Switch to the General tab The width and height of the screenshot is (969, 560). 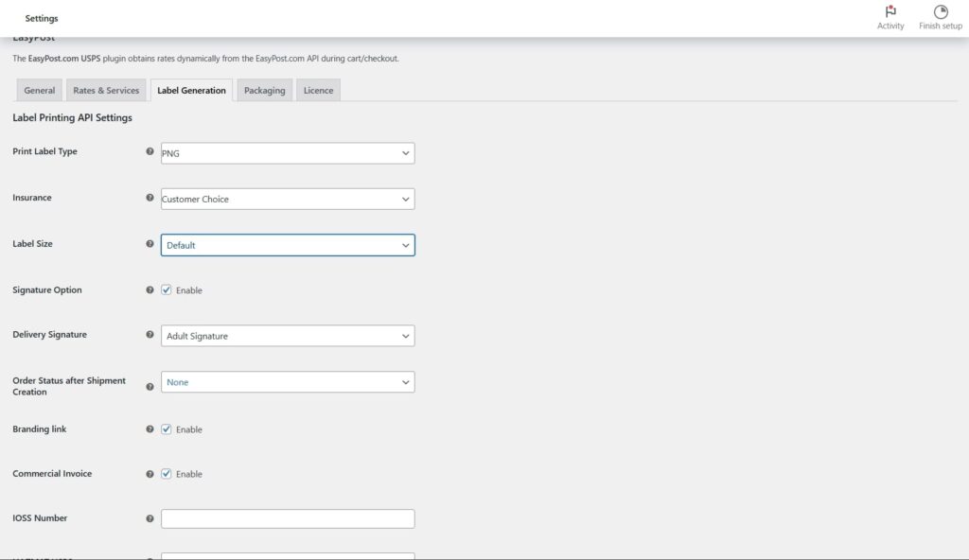click(39, 90)
